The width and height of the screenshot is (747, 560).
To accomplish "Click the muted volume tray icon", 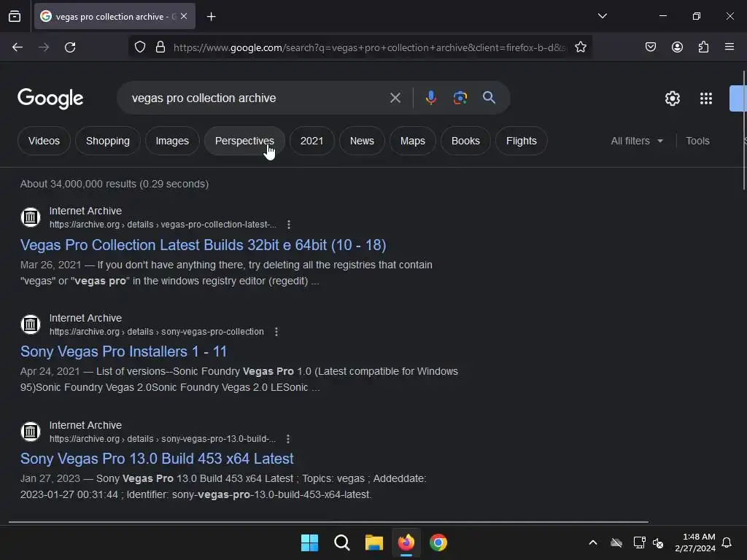I will [659, 542].
